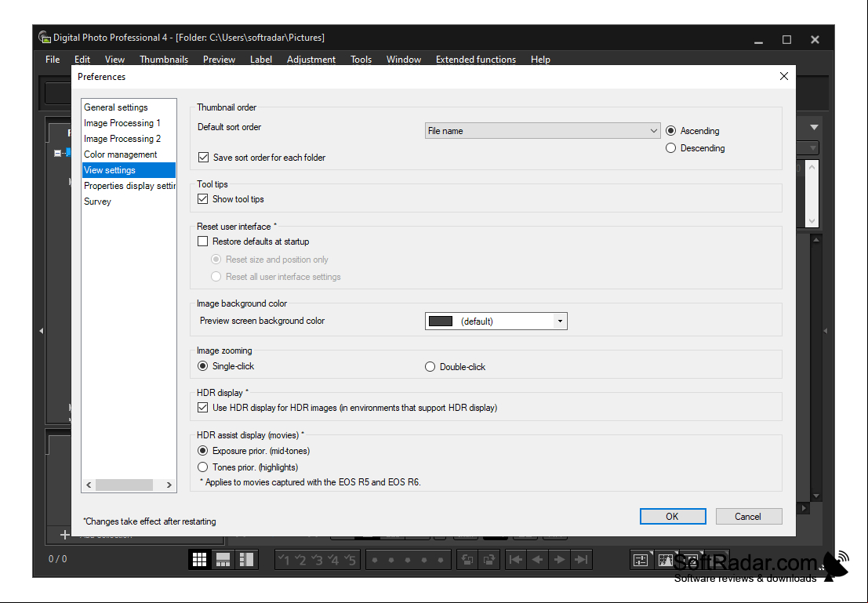Open the dropdown triangle at main window top right
Image resolution: width=868 pixels, height=603 pixels.
pos(815,127)
